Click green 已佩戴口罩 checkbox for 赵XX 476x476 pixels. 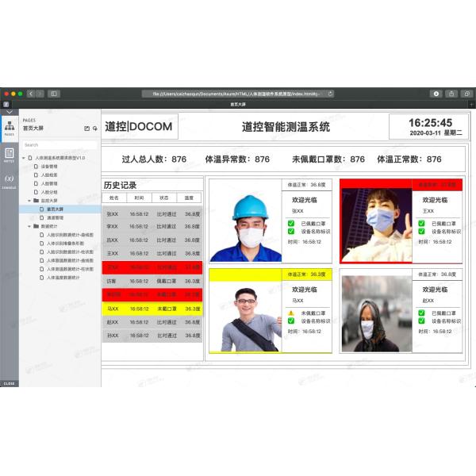421,313
